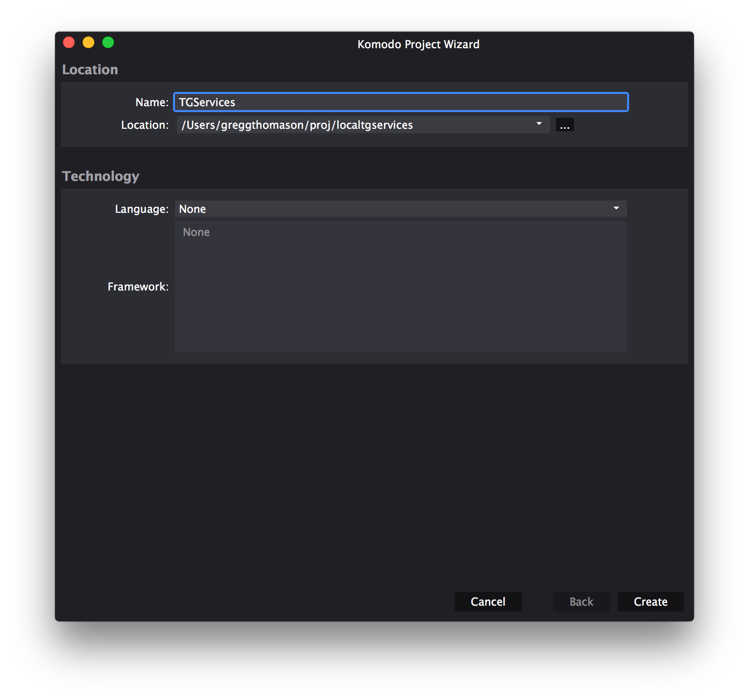Minimize the wizard with the yellow button
Screen dimensions: 749x700
pyautogui.click(x=88, y=43)
